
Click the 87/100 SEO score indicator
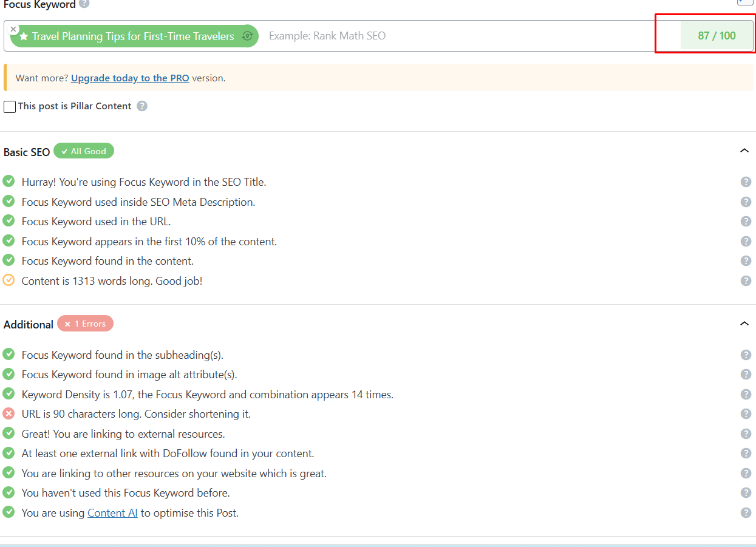click(717, 35)
